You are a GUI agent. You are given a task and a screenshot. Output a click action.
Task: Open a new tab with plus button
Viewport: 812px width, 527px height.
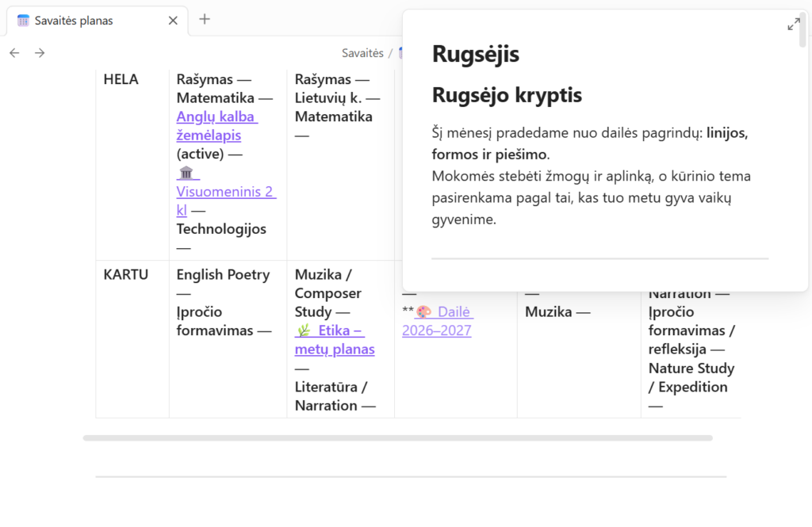(205, 19)
